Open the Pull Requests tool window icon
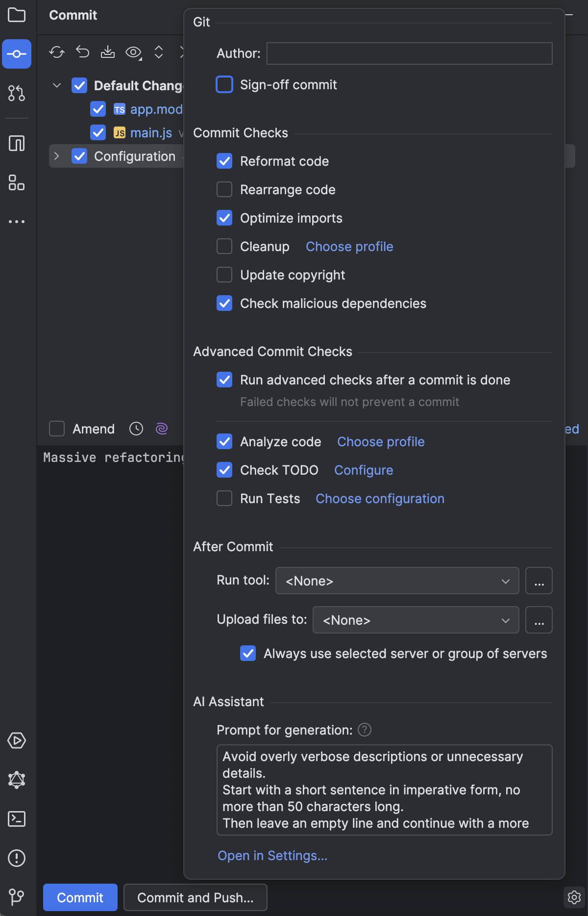 17,93
